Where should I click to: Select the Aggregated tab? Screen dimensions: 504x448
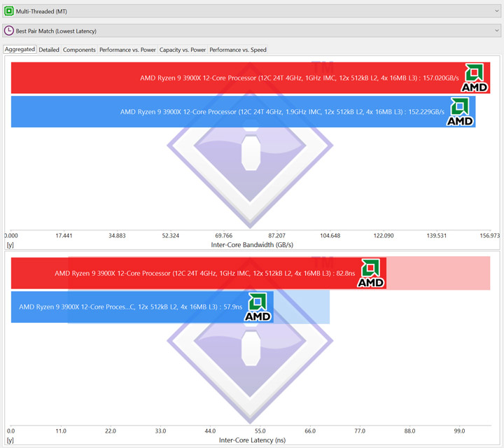[x=20, y=49]
